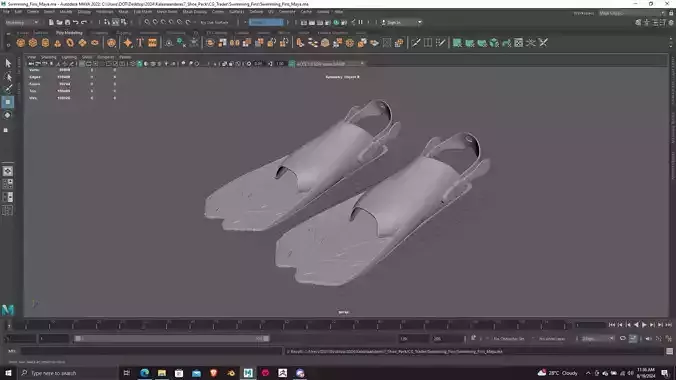This screenshot has width=676, height=380.
Task: Click the time range slider bar
Action: [172, 339]
